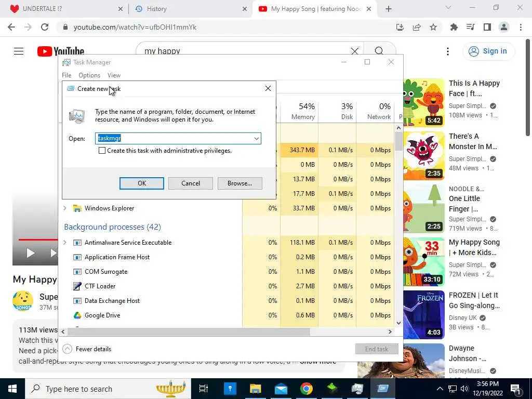This screenshot has width=532, height=399.
Task: Click the Browse... button
Action: 240,183
